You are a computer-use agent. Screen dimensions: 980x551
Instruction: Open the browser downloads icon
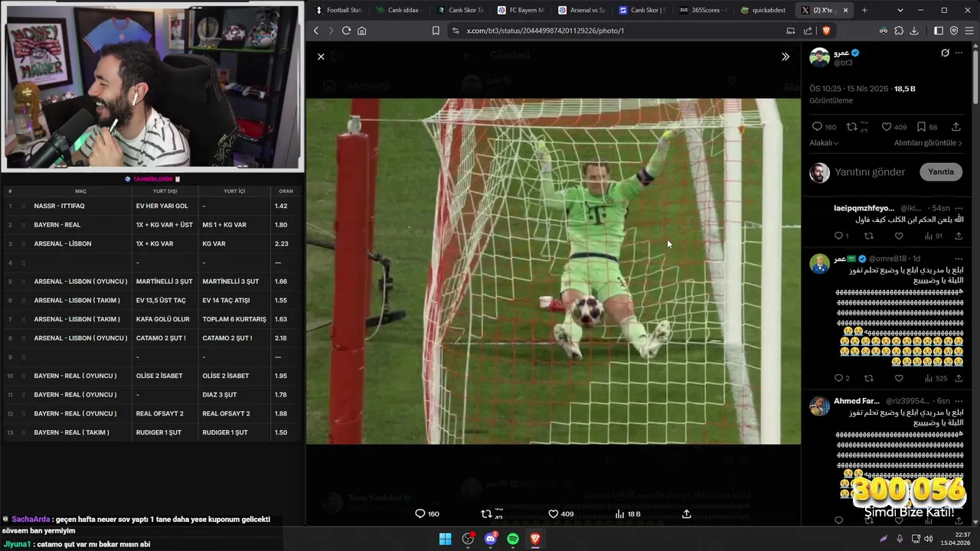pyautogui.click(x=914, y=31)
